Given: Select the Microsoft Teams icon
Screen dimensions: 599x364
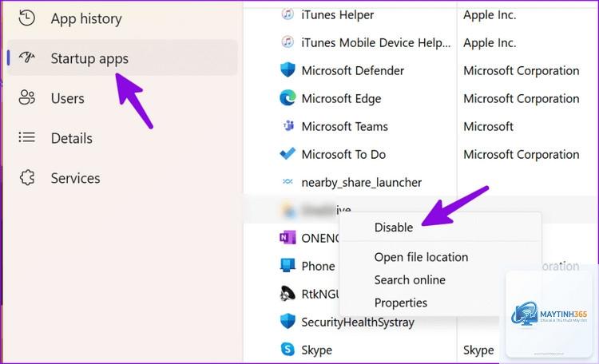Looking at the screenshot, I should (288, 125).
